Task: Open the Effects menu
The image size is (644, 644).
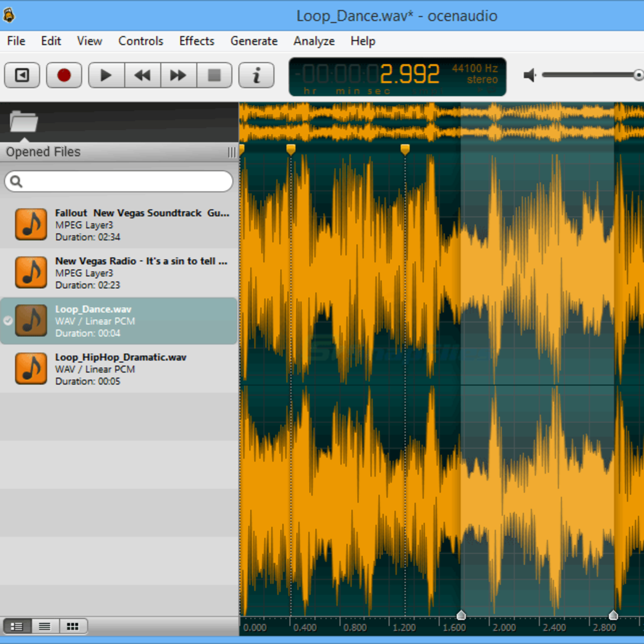Action: tap(197, 41)
